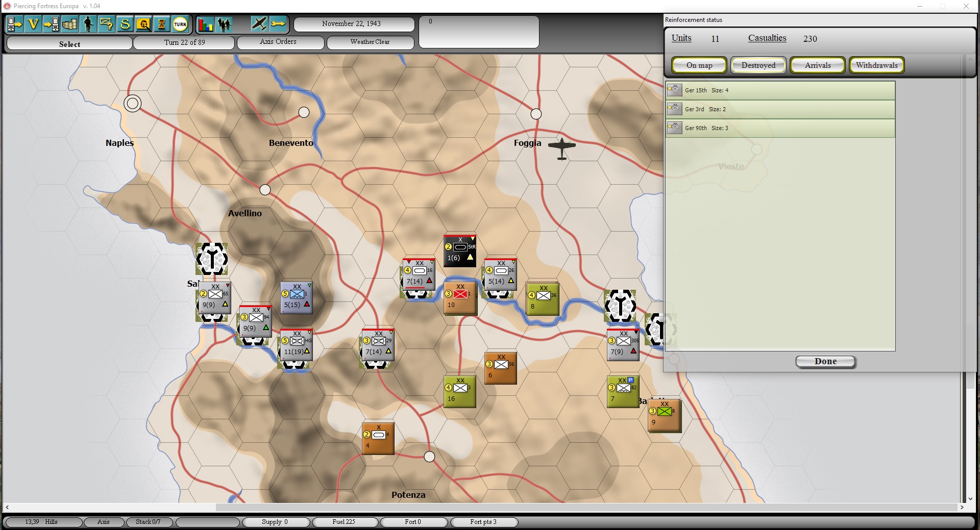Click the Select mode button
Viewport: 980px width, 530px height.
tap(69, 44)
